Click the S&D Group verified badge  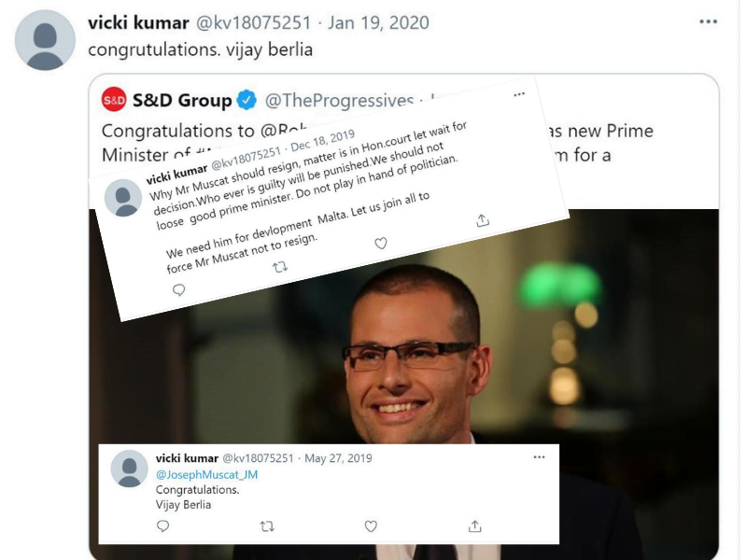[x=247, y=100]
